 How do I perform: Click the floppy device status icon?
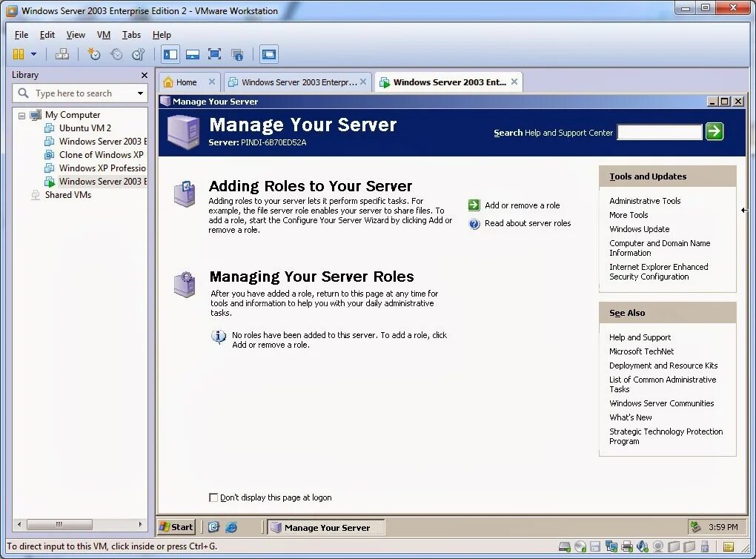pyautogui.click(x=595, y=546)
